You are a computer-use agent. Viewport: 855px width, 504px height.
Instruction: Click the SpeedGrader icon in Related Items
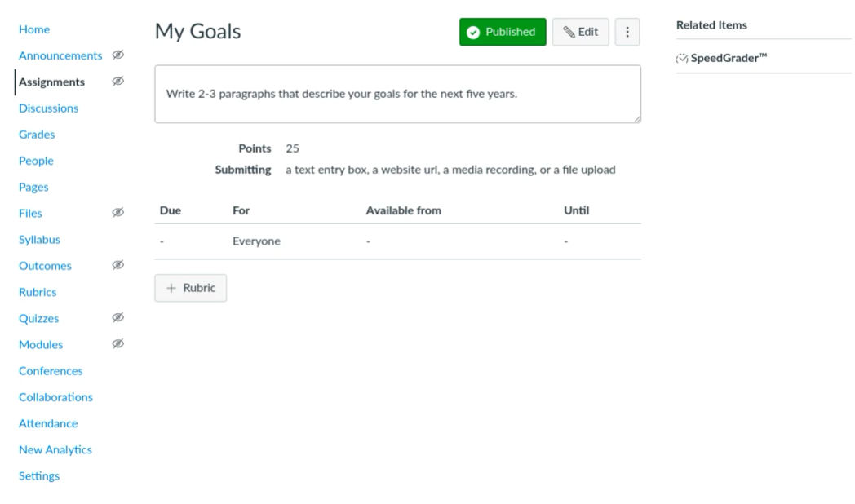(682, 59)
